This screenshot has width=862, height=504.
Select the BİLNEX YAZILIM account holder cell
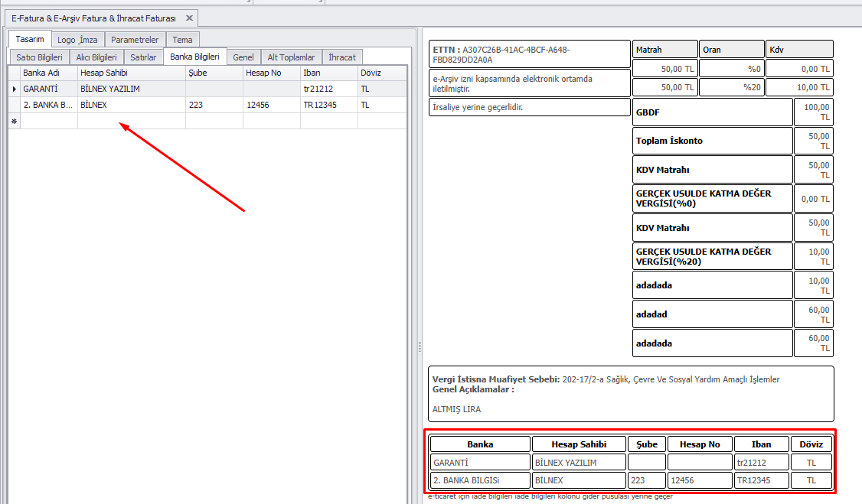(x=131, y=89)
